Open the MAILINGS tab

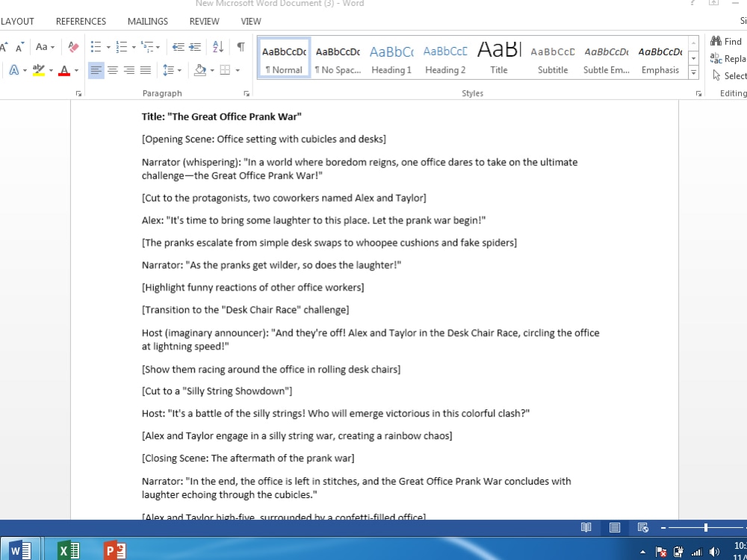pos(147,21)
